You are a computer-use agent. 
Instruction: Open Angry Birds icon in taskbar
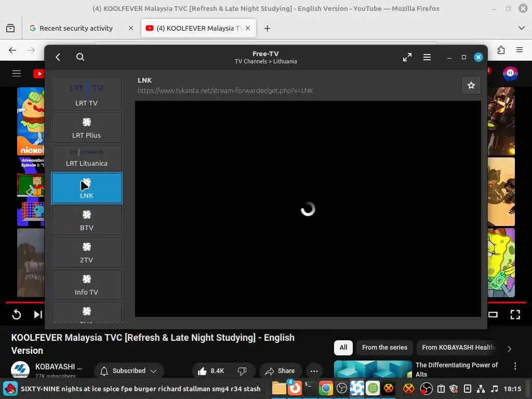(10, 389)
